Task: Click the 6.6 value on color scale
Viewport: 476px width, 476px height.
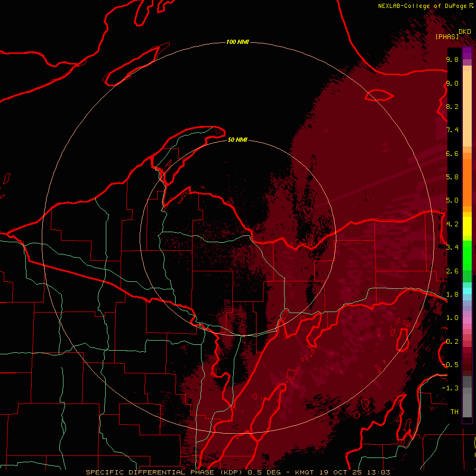Action: [x=452, y=153]
